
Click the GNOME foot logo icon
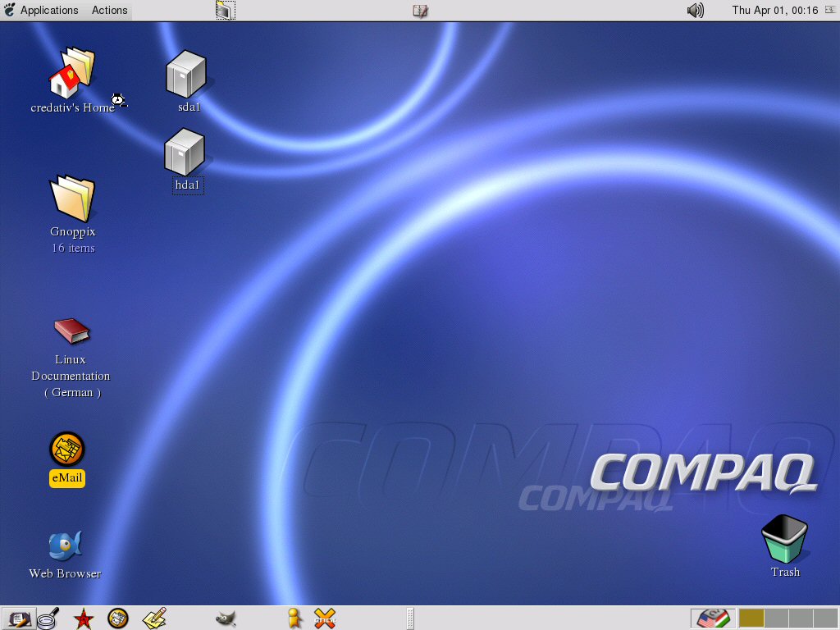tap(10, 10)
